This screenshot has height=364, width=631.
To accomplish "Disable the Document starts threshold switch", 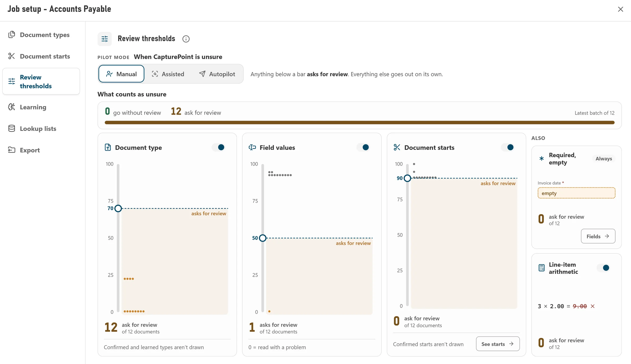I will [x=508, y=147].
